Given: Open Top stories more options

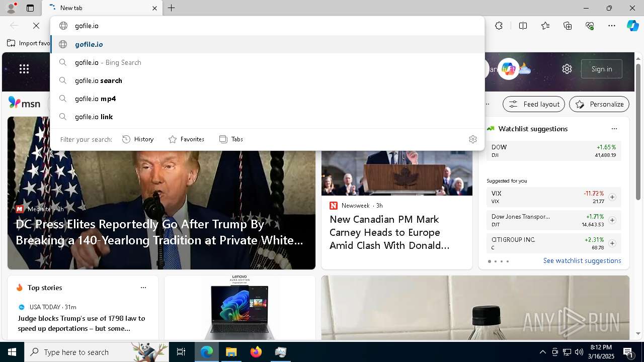Looking at the screenshot, I should 143,288.
